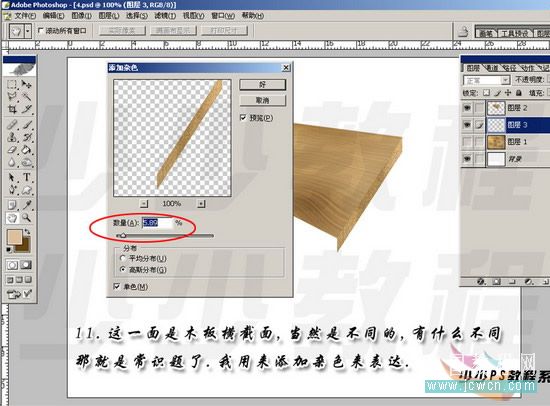
Task: Click the 取消 cancel button
Action: [263, 101]
